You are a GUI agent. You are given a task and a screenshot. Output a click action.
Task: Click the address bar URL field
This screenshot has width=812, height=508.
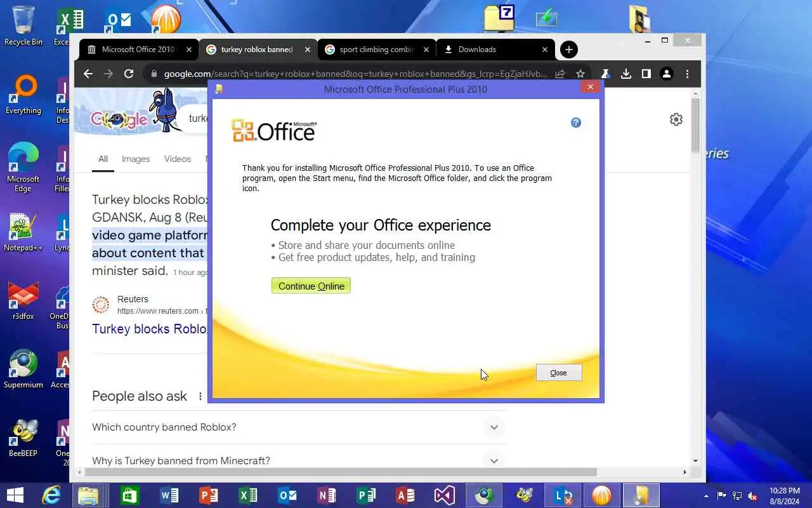[x=355, y=74]
